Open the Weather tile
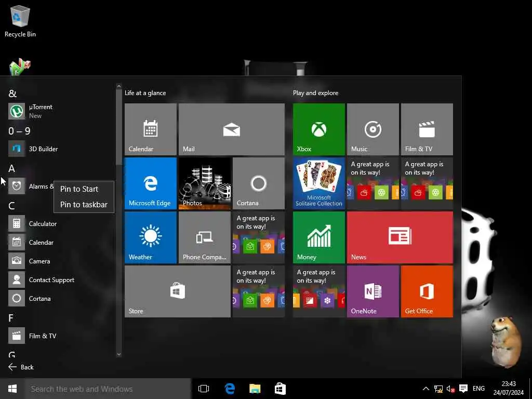The height and width of the screenshot is (399, 532). (x=150, y=237)
